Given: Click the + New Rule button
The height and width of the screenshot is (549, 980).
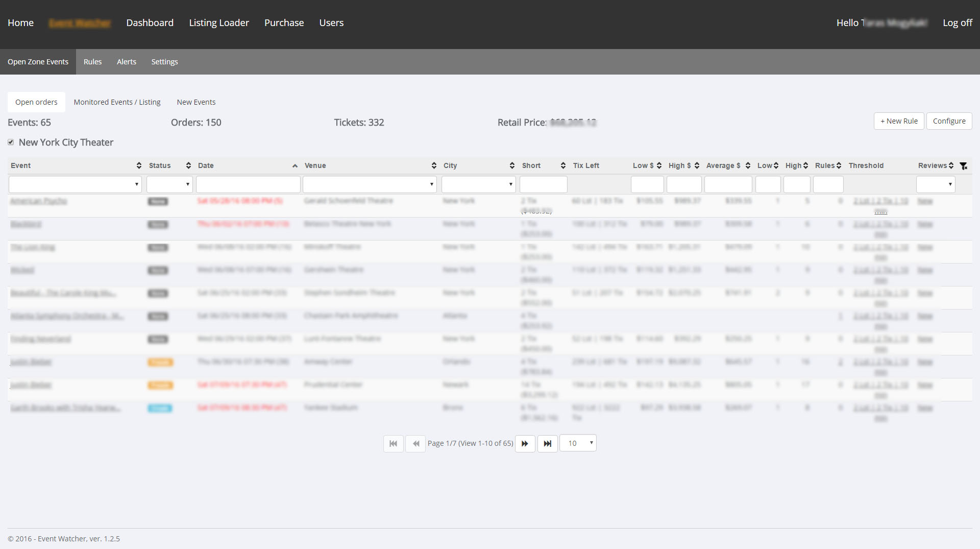Looking at the screenshot, I should pyautogui.click(x=898, y=121).
